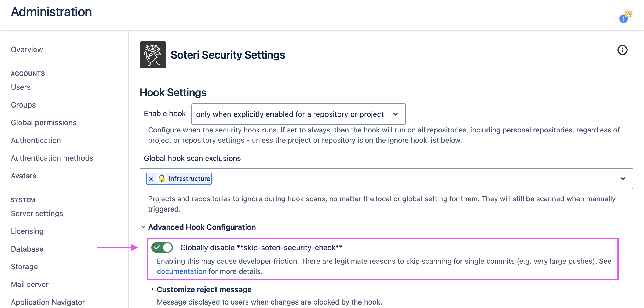Click the Soteri logo icon
644x308 pixels.
[x=153, y=55]
